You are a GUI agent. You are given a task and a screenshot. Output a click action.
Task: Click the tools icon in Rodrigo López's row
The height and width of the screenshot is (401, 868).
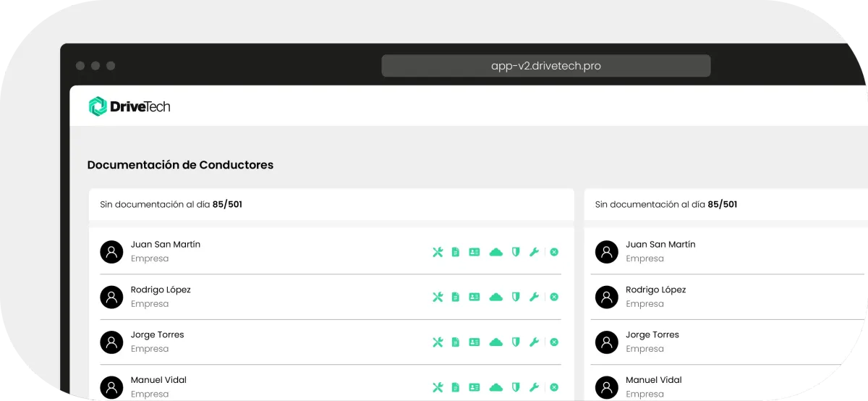438,297
